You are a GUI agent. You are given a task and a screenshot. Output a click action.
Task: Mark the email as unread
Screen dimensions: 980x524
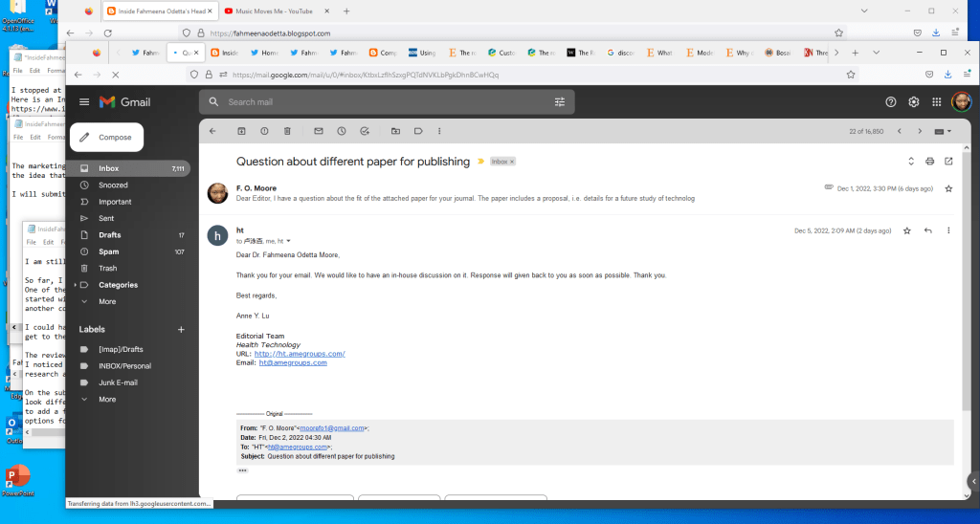317,131
